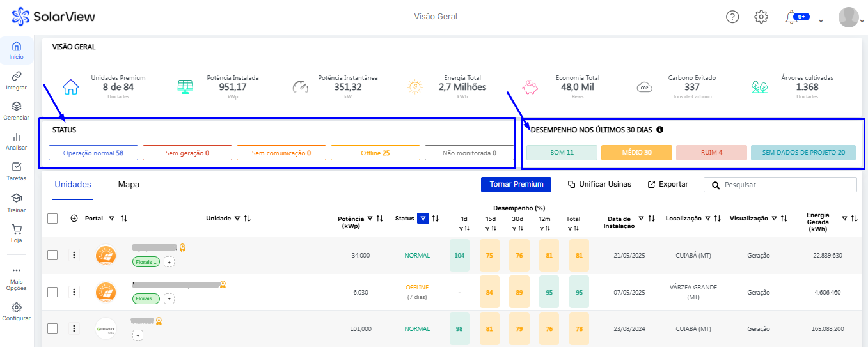Open Treinar training section
This screenshot has width=868, height=347.
[x=17, y=198]
